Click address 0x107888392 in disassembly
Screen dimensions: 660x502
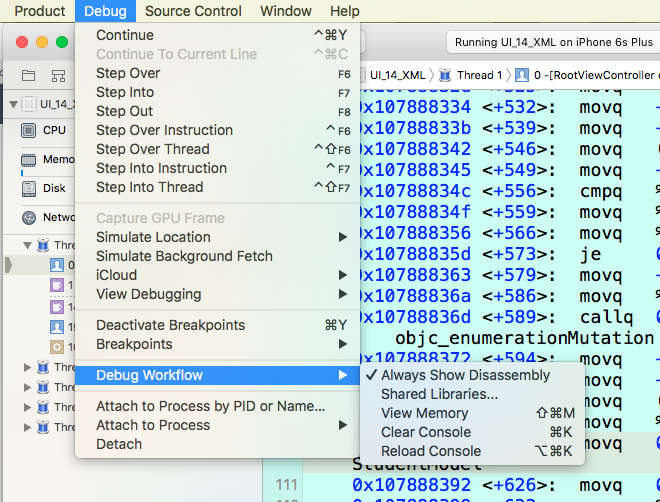click(x=411, y=485)
